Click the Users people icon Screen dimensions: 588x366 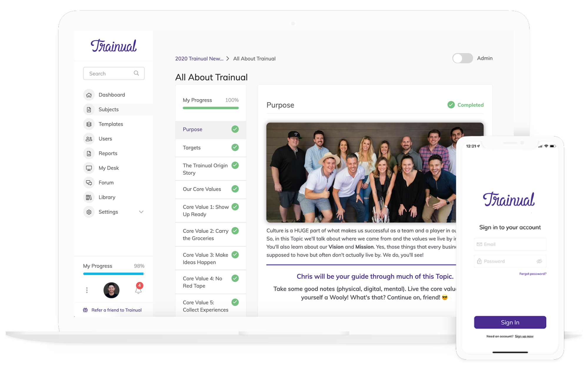(89, 139)
